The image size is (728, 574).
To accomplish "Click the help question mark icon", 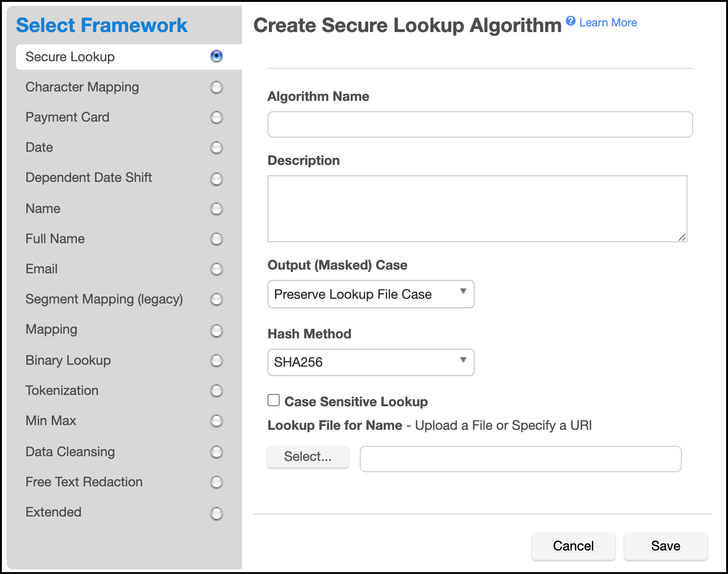I will tap(570, 21).
